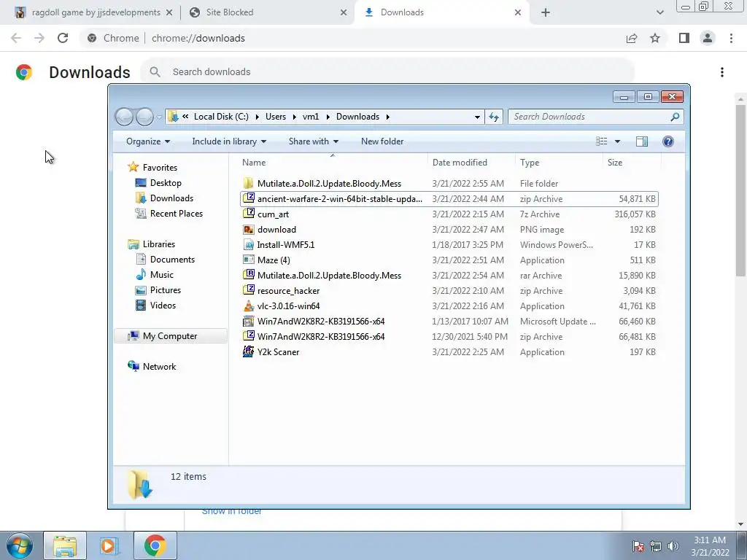Select Maze (4) application icon
The image size is (747, 560).
coord(248,260)
